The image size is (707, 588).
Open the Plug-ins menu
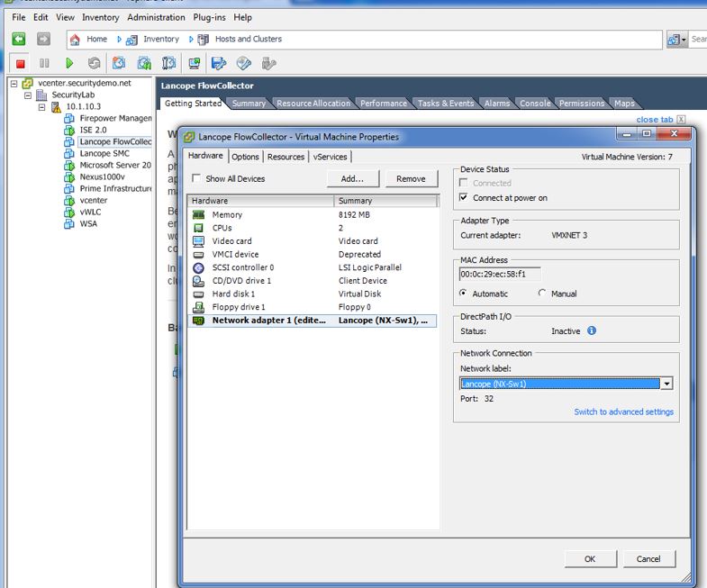pyautogui.click(x=209, y=17)
